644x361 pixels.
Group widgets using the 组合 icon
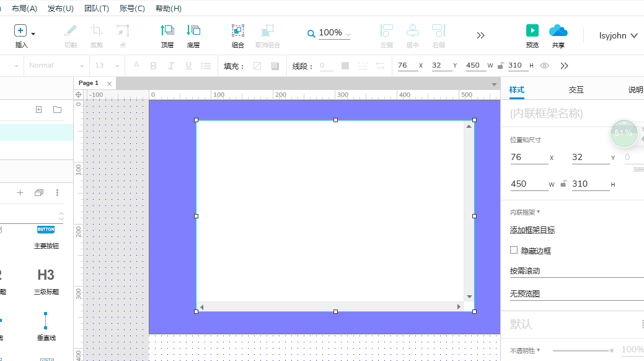click(x=238, y=30)
